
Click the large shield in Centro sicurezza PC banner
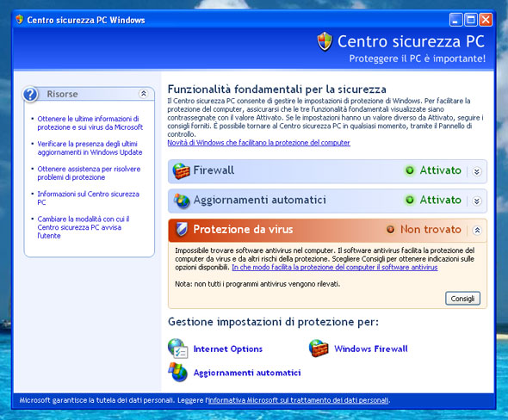[325, 41]
